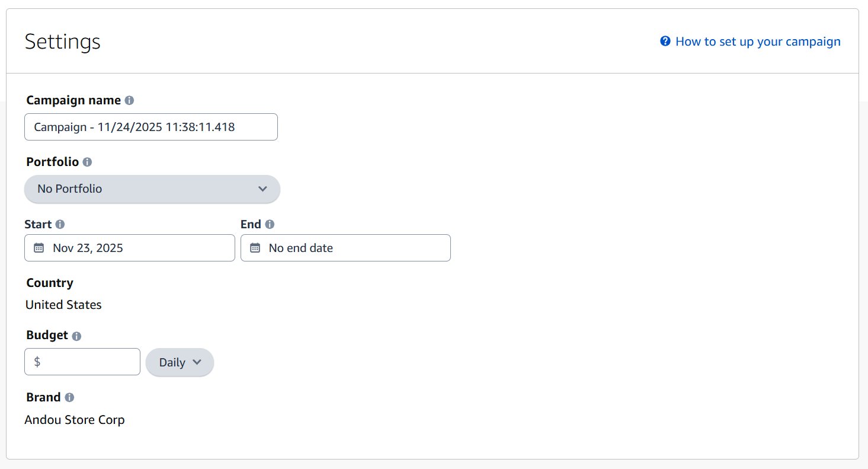The width and height of the screenshot is (868, 469).
Task: Click the Start field showing Nov 23, 2025
Action: 129,247
